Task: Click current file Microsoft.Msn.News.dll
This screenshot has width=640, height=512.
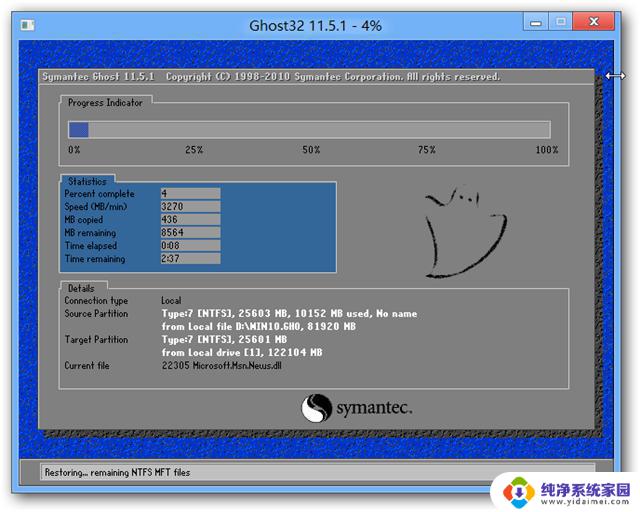Action: pyautogui.click(x=222, y=365)
